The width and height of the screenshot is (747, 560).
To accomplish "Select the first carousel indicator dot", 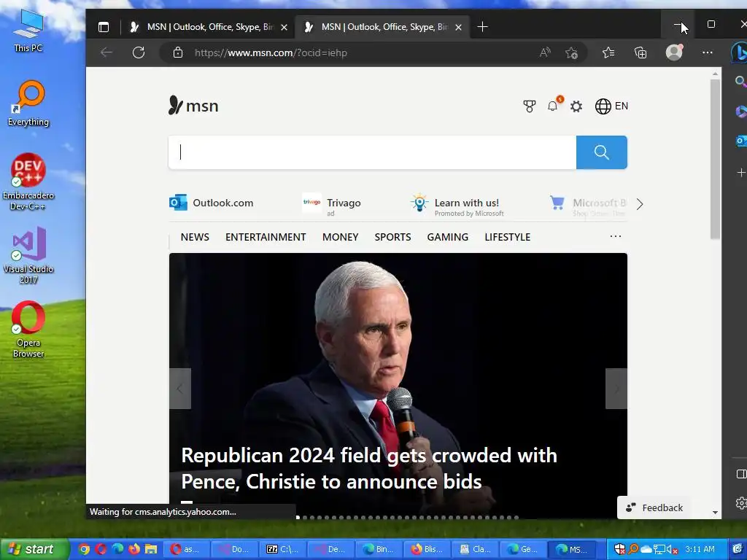I will point(298,517).
